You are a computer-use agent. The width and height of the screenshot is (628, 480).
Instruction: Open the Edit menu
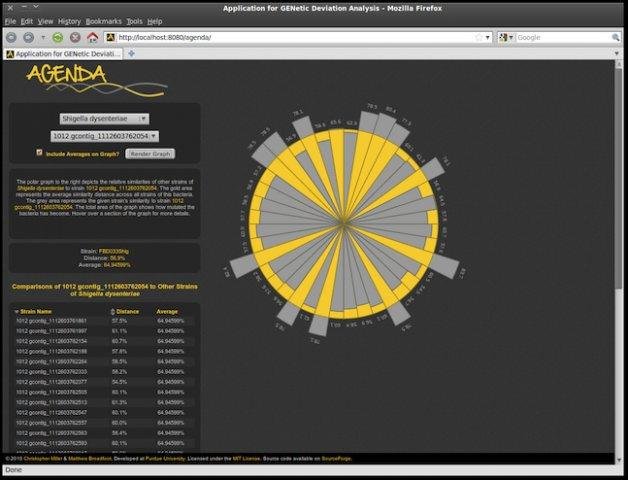[x=27, y=22]
